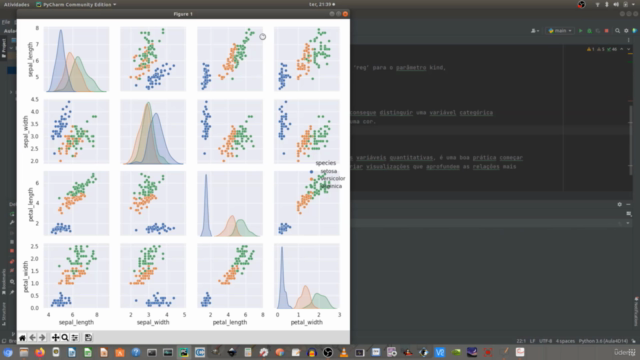Go to next highlighted error arrow

tap(629, 49)
